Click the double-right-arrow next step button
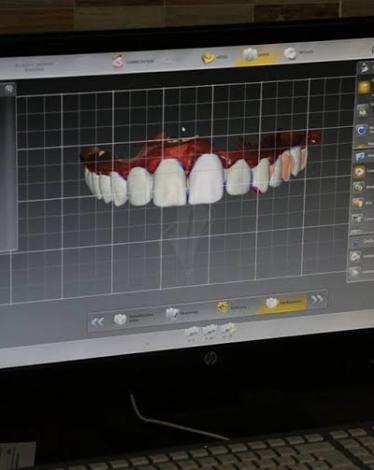 tap(317, 299)
